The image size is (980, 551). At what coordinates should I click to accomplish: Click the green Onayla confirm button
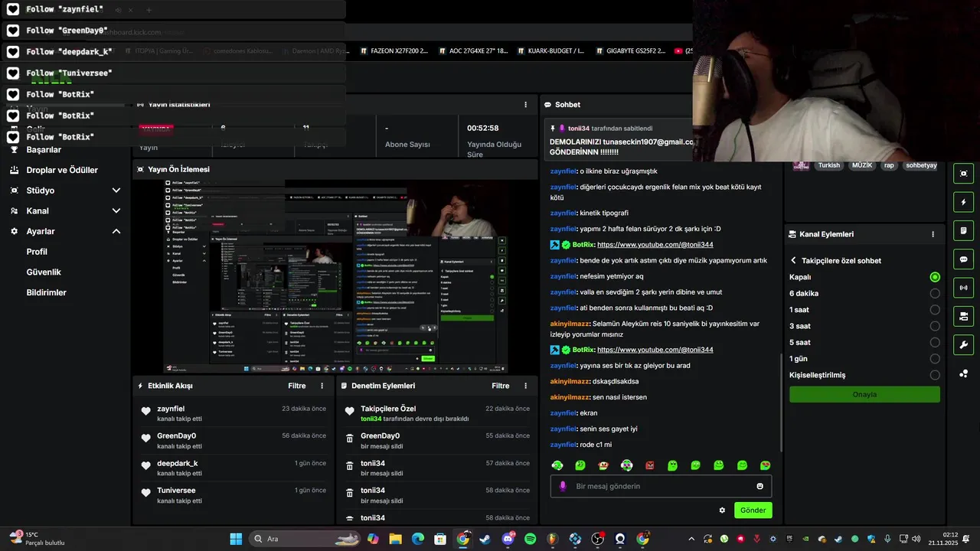864,394
